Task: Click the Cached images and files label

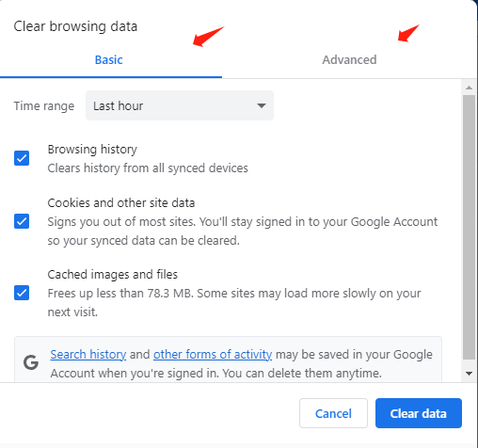Action: 113,275
